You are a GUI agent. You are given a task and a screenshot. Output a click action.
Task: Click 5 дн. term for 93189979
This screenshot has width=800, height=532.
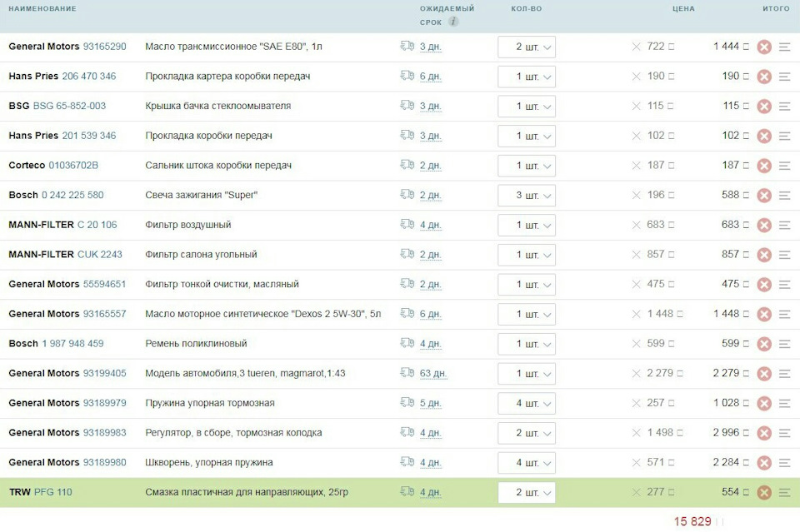431,403
